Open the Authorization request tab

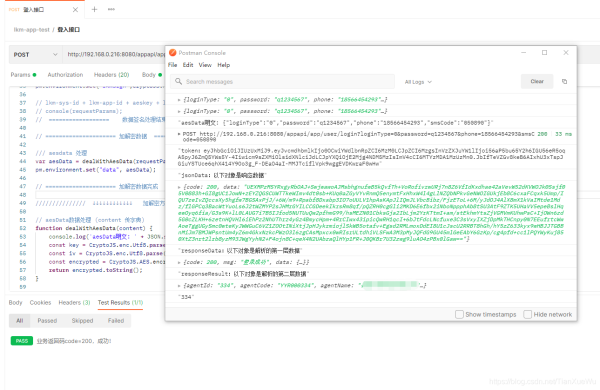pyautogui.click(x=65, y=75)
